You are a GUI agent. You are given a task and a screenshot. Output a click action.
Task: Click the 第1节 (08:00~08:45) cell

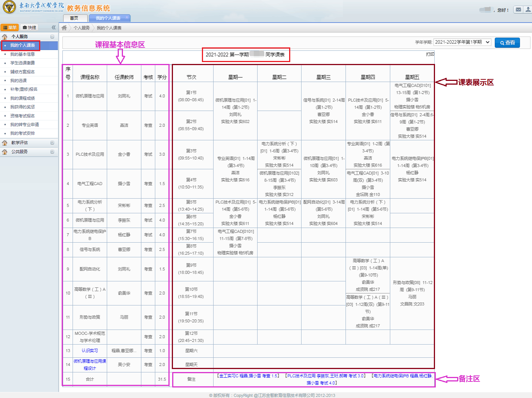click(x=191, y=96)
